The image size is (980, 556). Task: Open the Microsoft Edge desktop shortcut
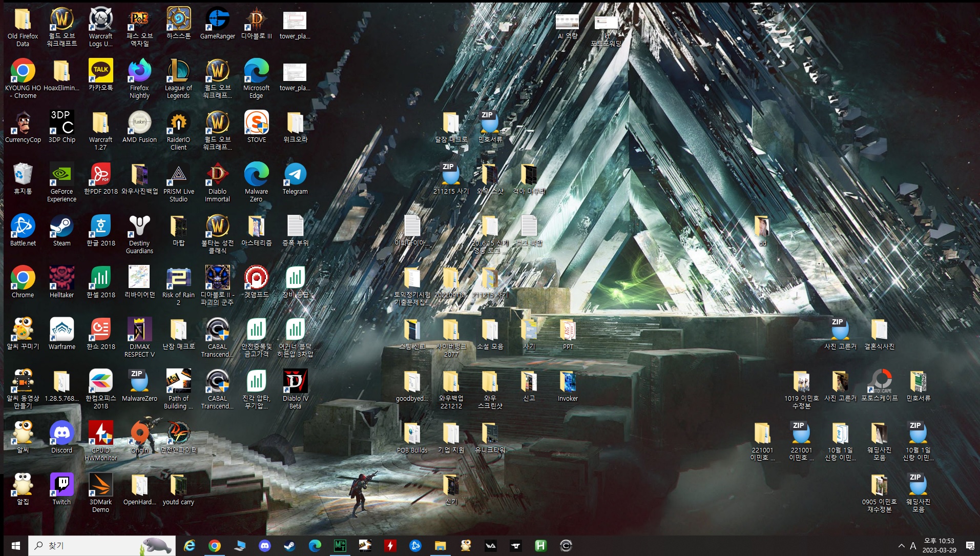(x=256, y=79)
